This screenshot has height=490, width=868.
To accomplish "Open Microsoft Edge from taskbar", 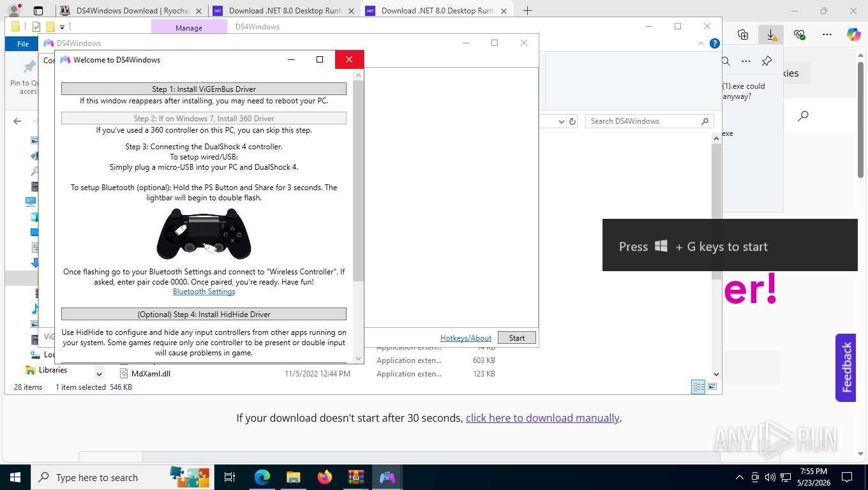I will [x=262, y=477].
